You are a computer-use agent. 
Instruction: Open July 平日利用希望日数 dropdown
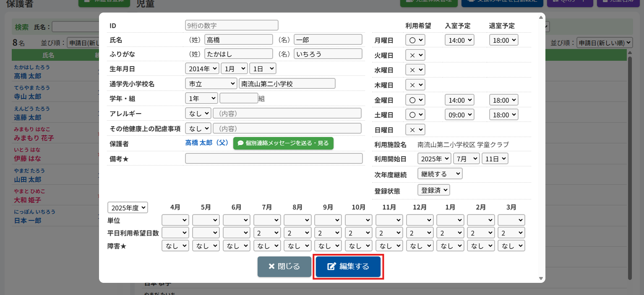[267, 233]
